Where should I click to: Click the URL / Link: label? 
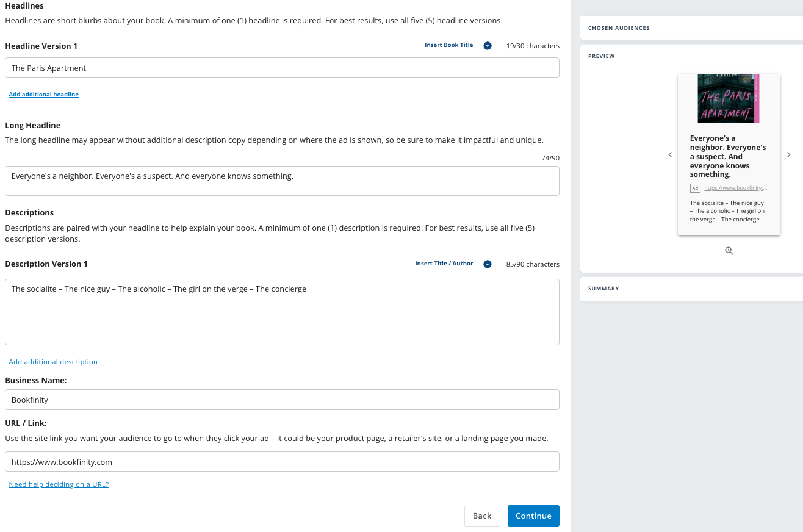point(26,423)
